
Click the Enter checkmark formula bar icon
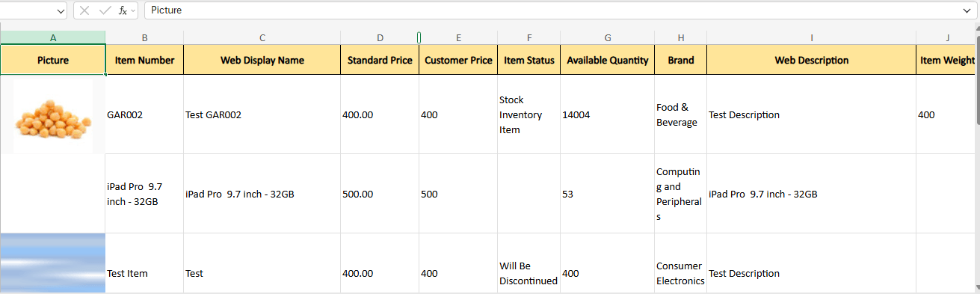coord(105,10)
